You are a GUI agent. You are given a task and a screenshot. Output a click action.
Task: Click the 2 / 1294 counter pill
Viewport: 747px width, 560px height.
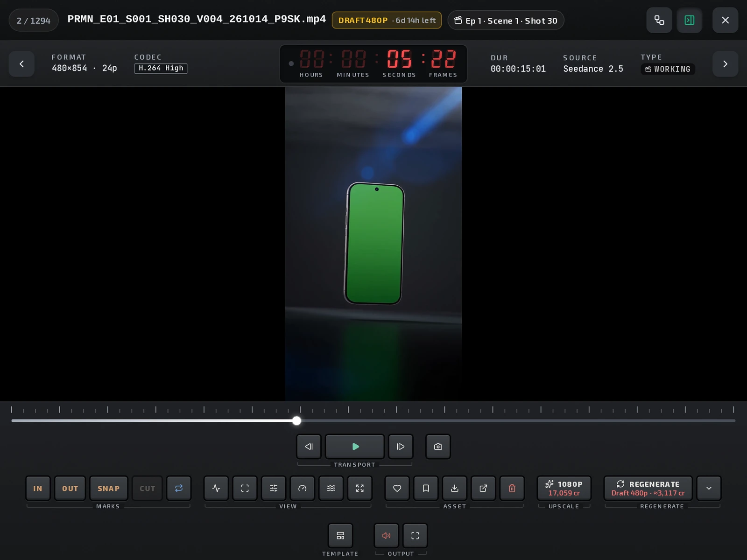click(x=34, y=21)
